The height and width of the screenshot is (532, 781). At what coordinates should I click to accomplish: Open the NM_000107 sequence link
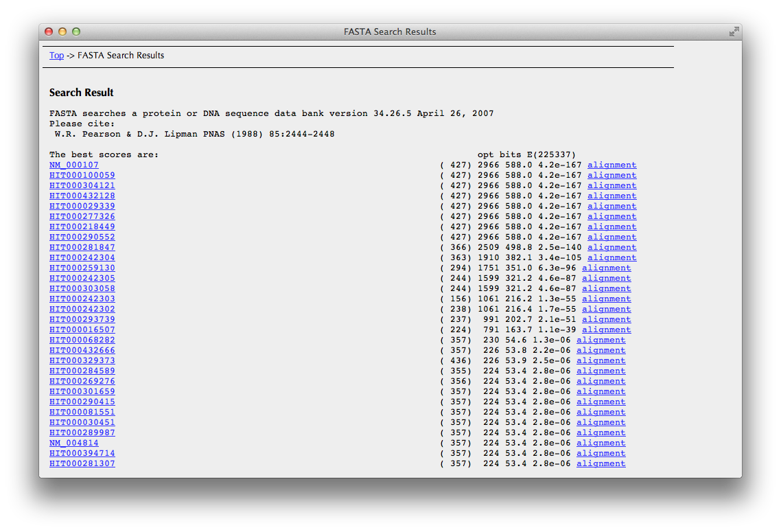[73, 165]
